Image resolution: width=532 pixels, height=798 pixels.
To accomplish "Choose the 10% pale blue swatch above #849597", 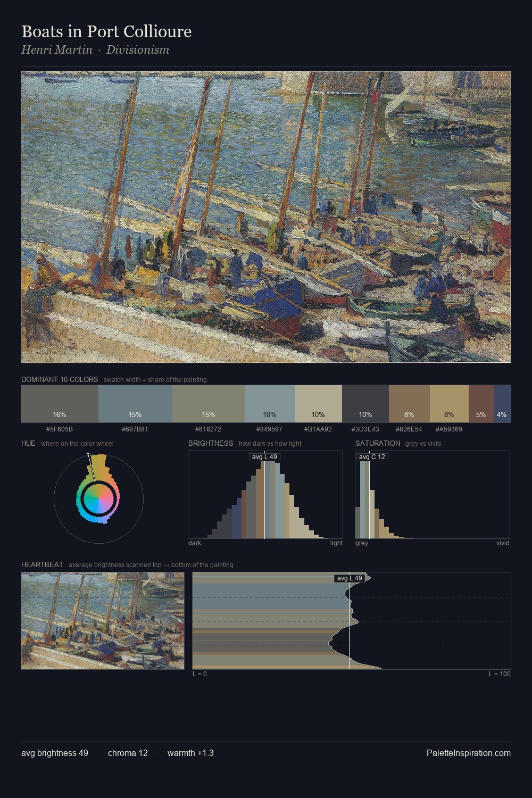I will pyautogui.click(x=270, y=404).
